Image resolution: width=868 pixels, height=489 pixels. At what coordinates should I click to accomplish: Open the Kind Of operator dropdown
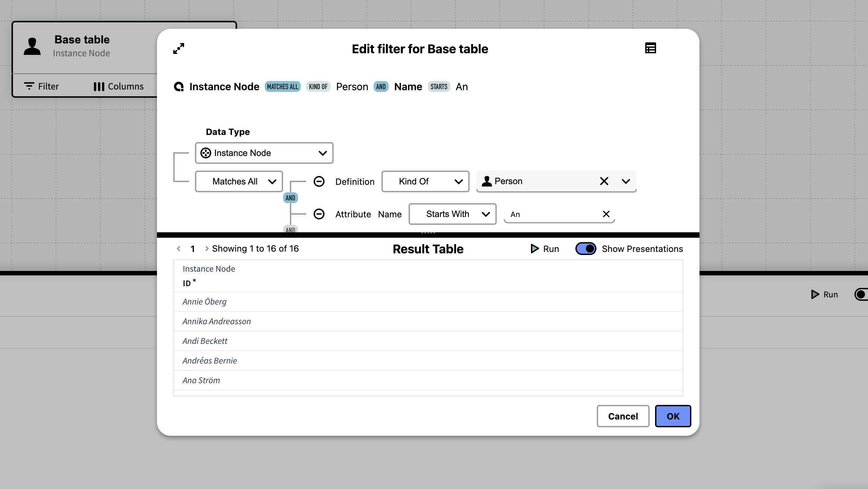(x=425, y=181)
